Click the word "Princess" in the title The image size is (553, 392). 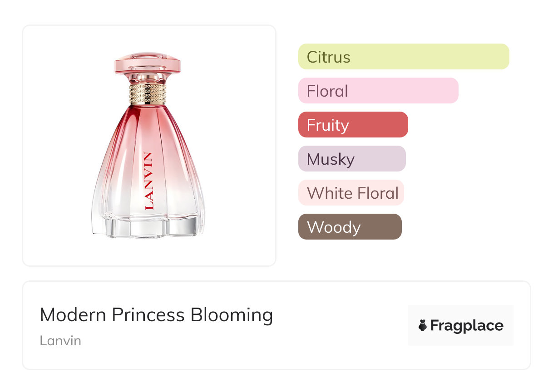(148, 315)
